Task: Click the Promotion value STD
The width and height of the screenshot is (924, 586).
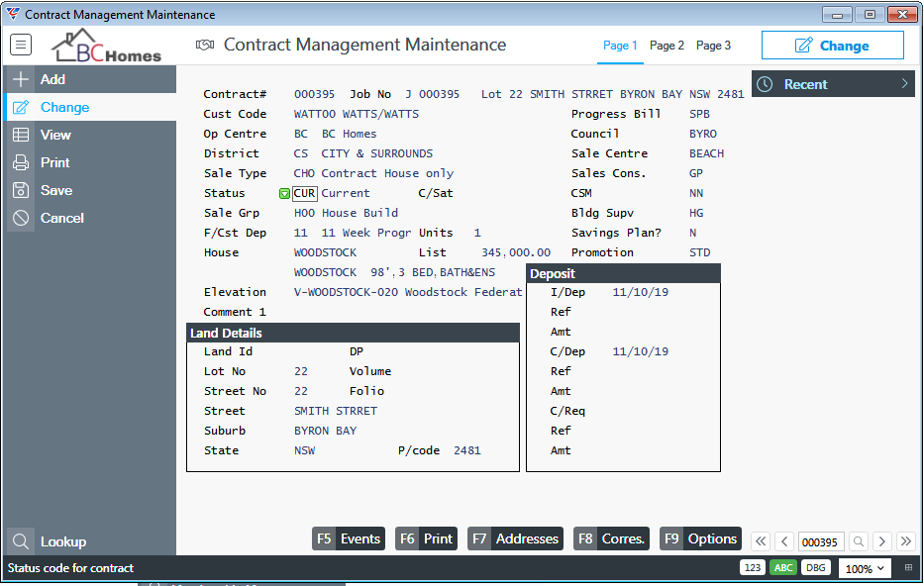Action: click(x=700, y=252)
